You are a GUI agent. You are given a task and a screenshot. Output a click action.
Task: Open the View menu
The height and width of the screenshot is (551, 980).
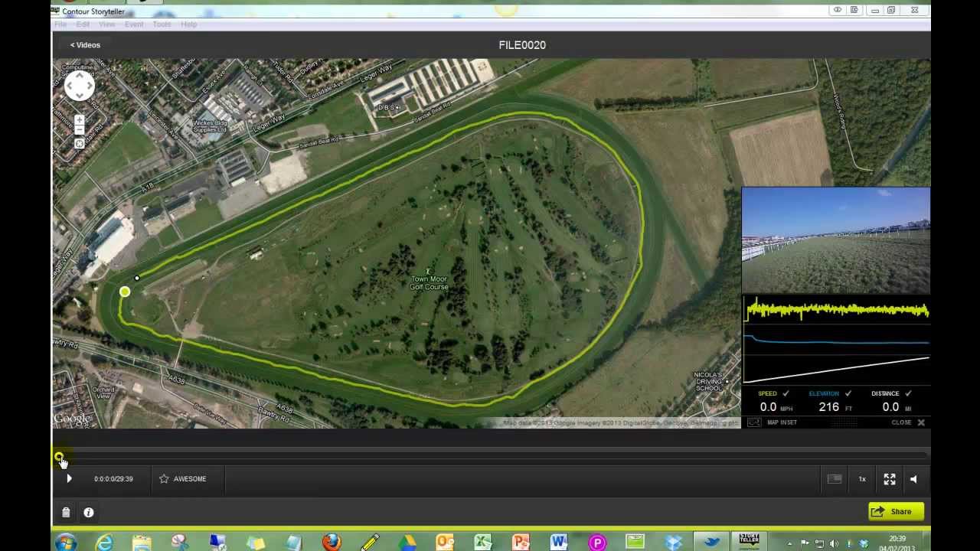(x=107, y=24)
